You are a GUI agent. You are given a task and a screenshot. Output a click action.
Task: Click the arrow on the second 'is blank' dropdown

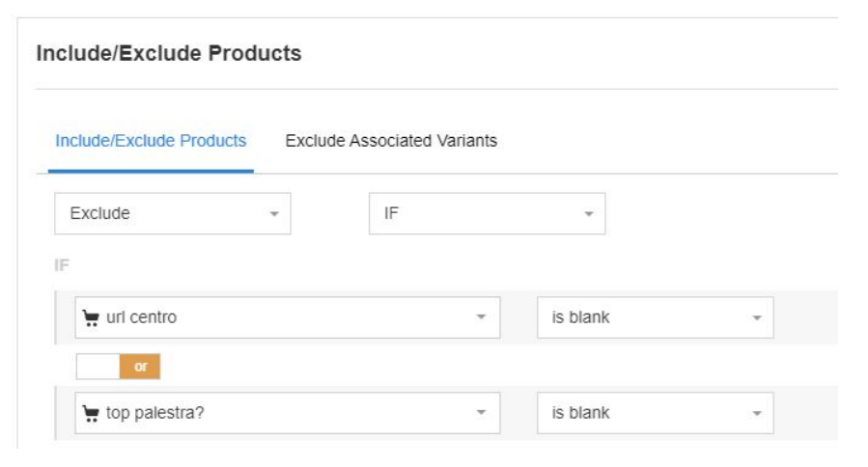[x=757, y=413]
